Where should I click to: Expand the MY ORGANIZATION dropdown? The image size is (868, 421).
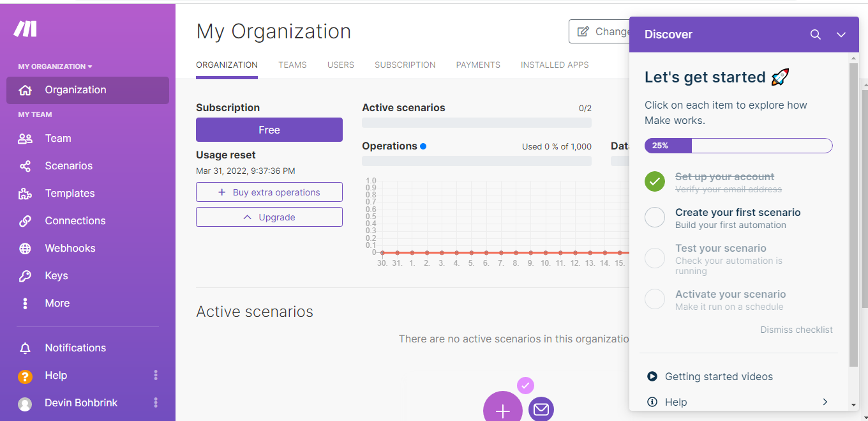pyautogui.click(x=56, y=66)
